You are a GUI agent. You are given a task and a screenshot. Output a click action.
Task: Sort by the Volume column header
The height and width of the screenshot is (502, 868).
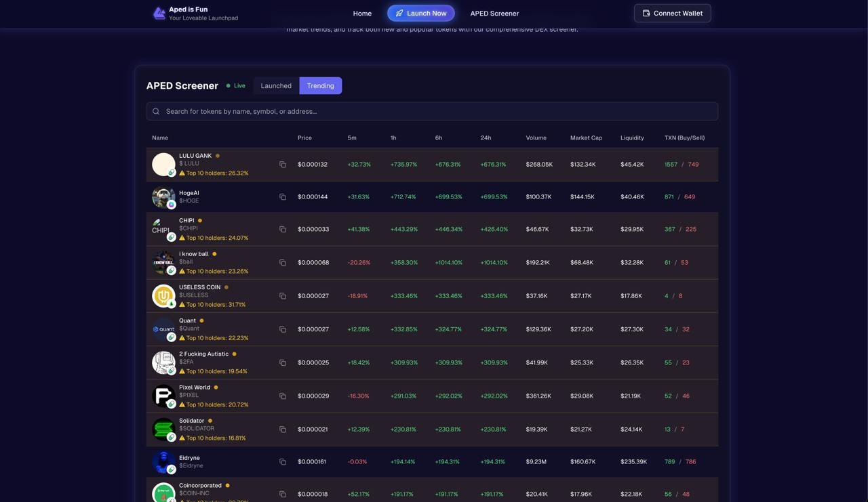pyautogui.click(x=536, y=138)
